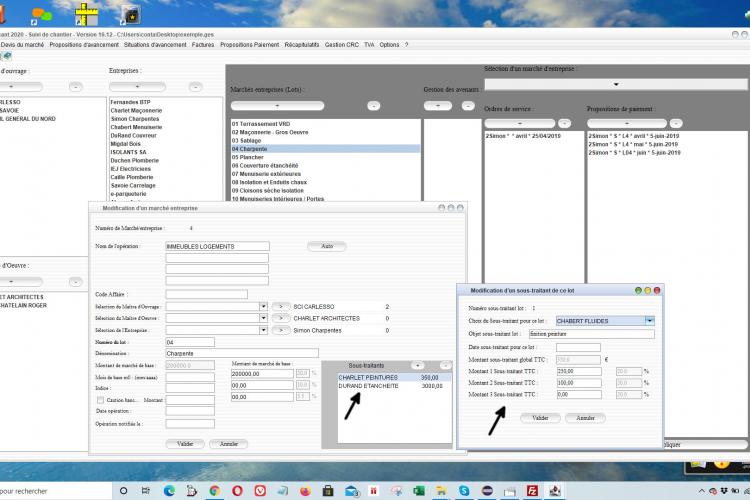
Task: Launch Firefox from the taskbar
Action: [x=305, y=491]
